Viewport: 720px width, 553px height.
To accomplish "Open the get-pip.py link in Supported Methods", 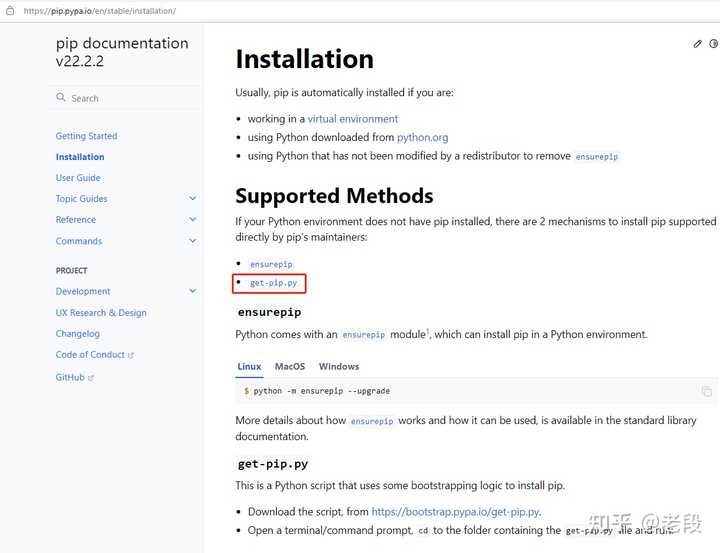I will [273, 284].
